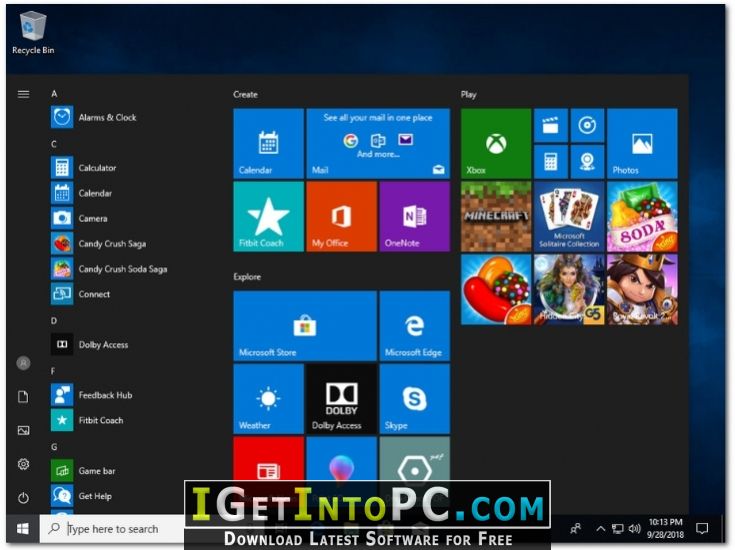This screenshot has width=735, height=550.
Task: Open the Hidden City G5 tile
Action: (569, 290)
